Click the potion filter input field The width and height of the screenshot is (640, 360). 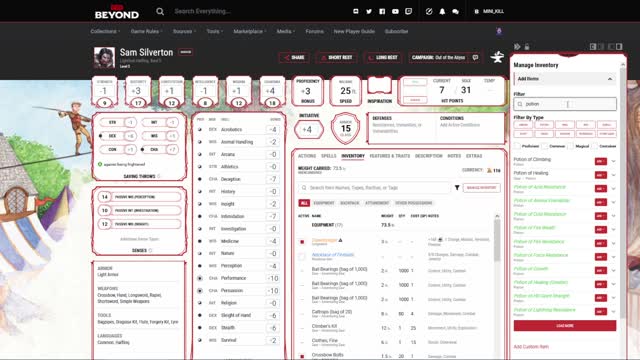(x=565, y=104)
